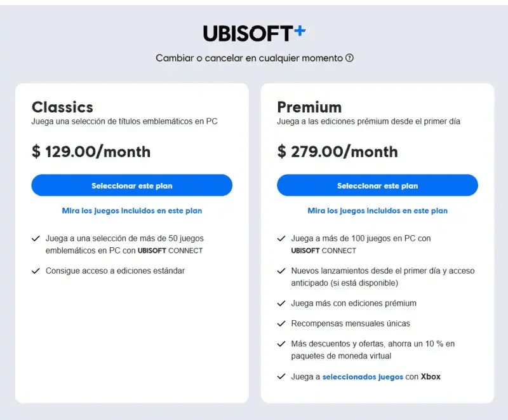The width and height of the screenshot is (508, 420).
Task: Click the Ubisoft+ logo at top
Action: pyautogui.click(x=254, y=33)
